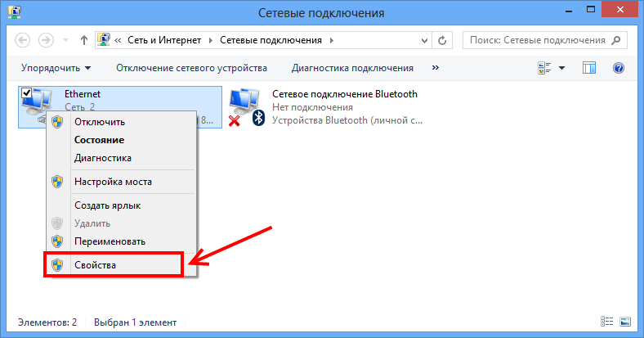The width and height of the screenshot is (644, 338).
Task: Click Диагностика подключения toolbar button
Action: [x=352, y=68]
